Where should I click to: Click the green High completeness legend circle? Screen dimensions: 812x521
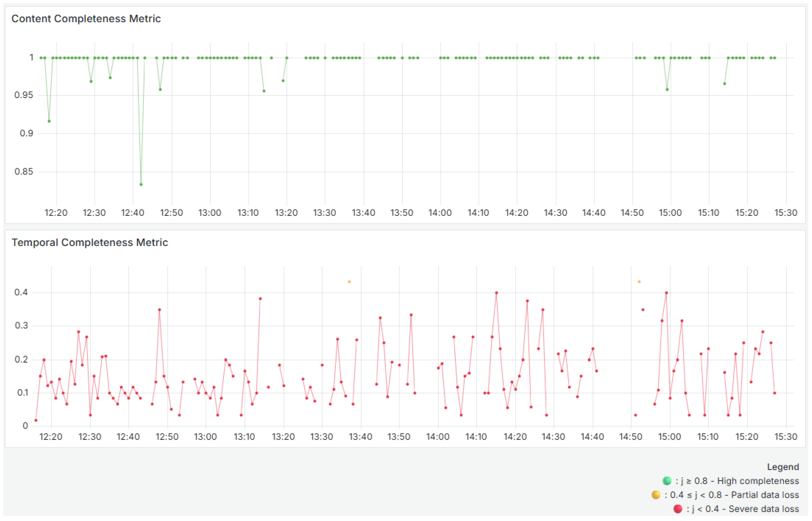coord(667,481)
